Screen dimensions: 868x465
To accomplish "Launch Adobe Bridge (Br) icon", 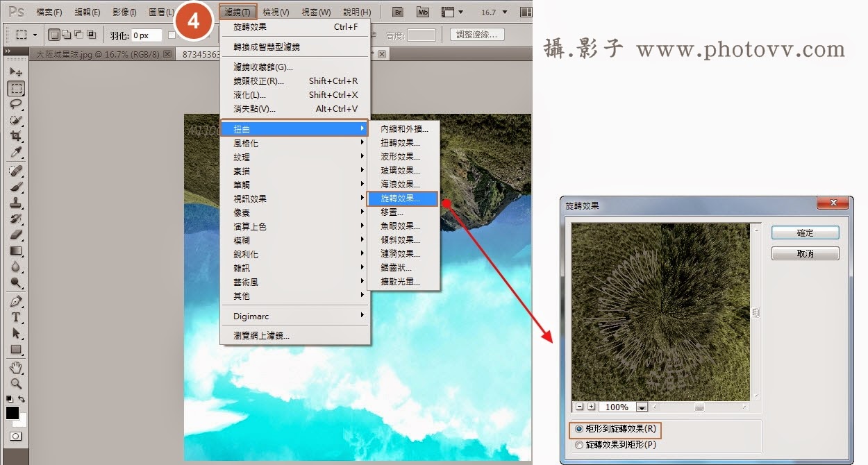I will pyautogui.click(x=398, y=12).
